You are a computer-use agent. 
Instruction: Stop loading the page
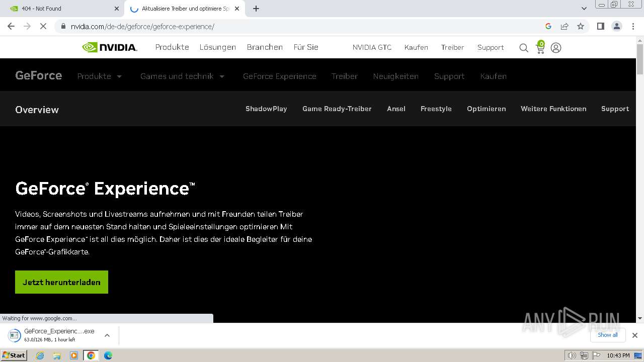click(x=43, y=26)
